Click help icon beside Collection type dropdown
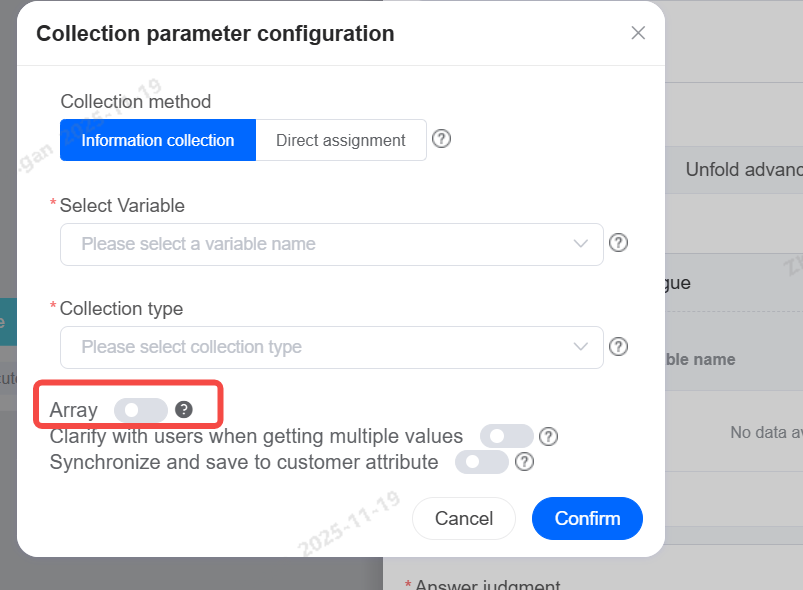This screenshot has height=590, width=803. (x=618, y=346)
